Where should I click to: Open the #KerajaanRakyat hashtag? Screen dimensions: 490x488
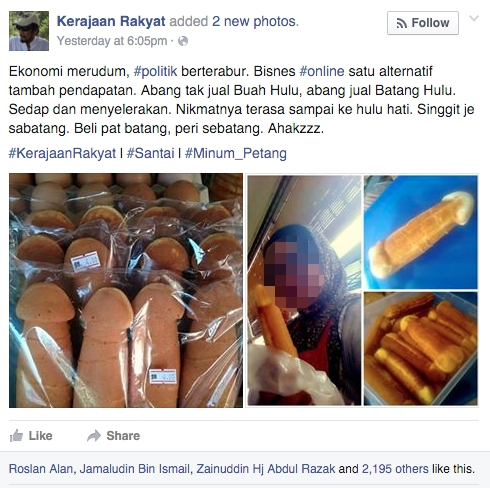(x=62, y=153)
